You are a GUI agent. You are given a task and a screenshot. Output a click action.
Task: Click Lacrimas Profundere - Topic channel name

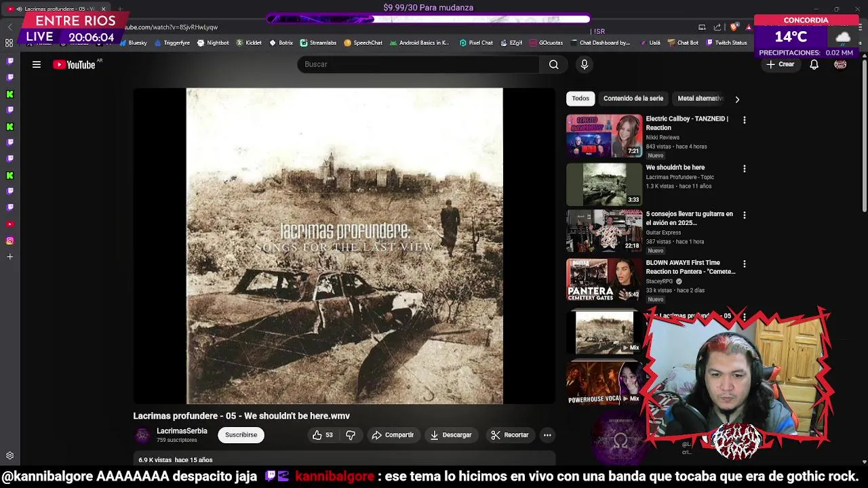tap(679, 177)
